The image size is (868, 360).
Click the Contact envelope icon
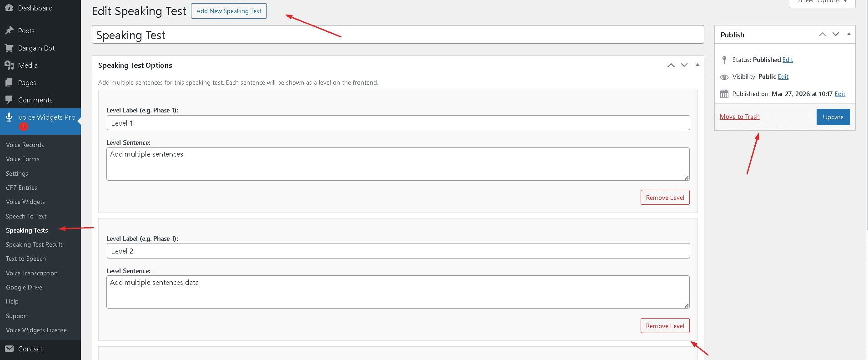(9, 349)
